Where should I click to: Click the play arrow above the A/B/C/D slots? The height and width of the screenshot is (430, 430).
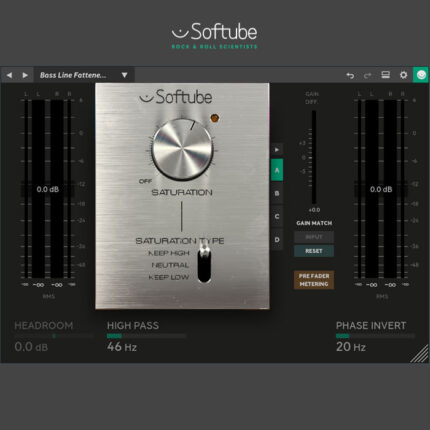pyautogui.click(x=277, y=150)
